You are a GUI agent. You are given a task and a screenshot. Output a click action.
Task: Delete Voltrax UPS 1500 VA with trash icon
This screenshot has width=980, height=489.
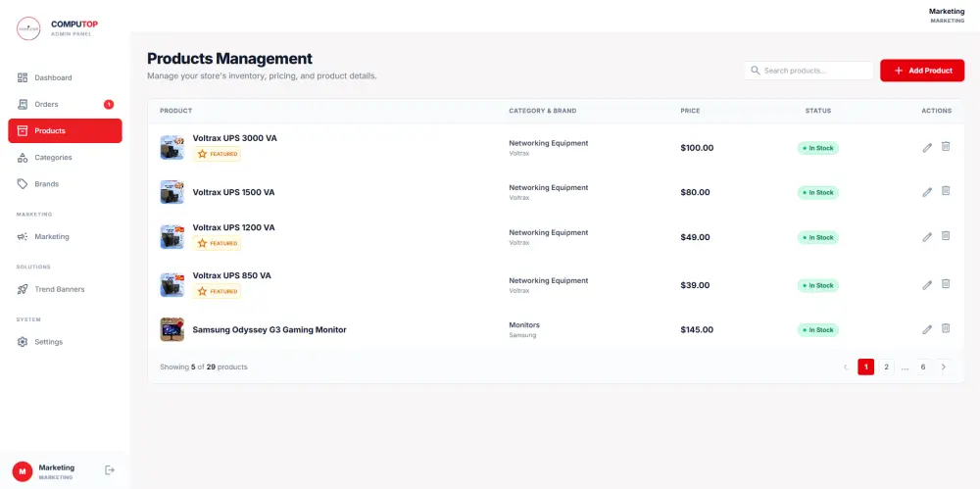pyautogui.click(x=946, y=191)
